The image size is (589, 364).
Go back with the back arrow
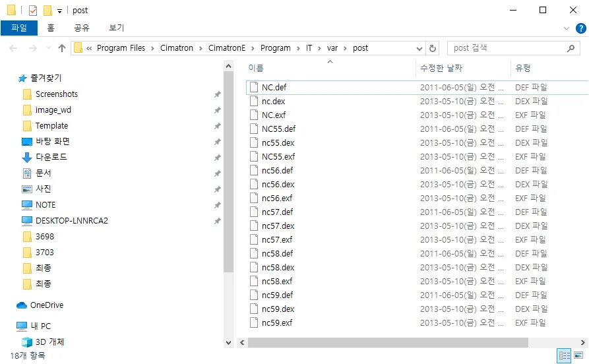click(x=14, y=48)
